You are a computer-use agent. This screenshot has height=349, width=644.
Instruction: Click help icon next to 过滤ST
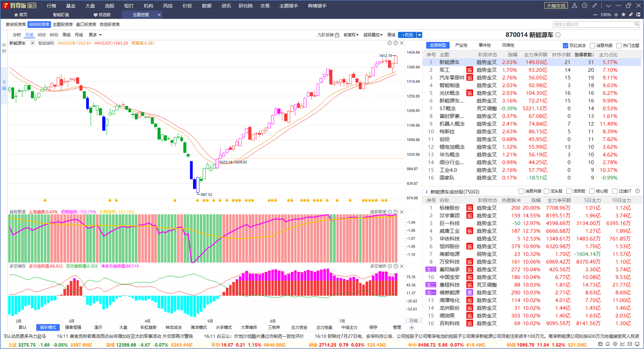point(638,191)
